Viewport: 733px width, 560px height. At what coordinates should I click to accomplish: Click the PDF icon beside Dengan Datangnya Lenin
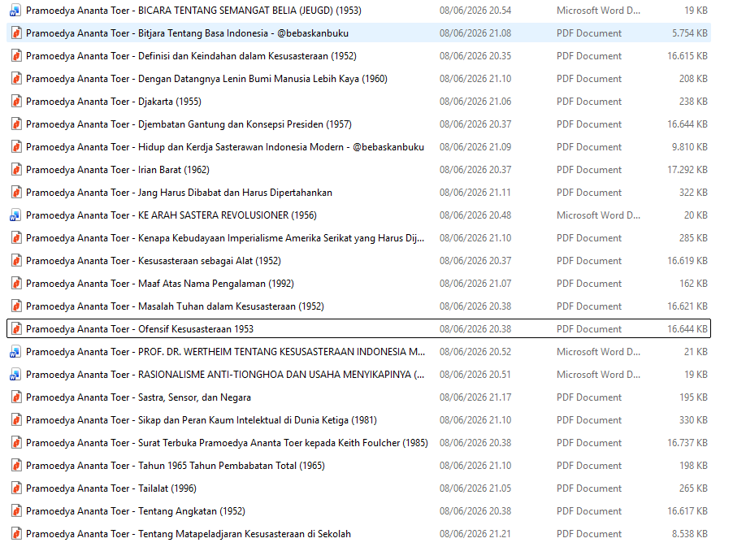pos(16,79)
